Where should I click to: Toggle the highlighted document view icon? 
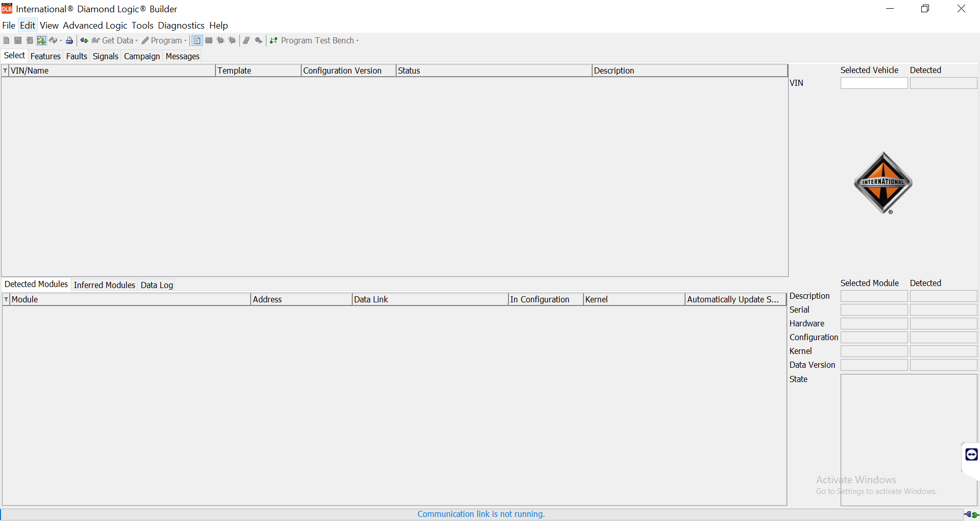point(197,40)
